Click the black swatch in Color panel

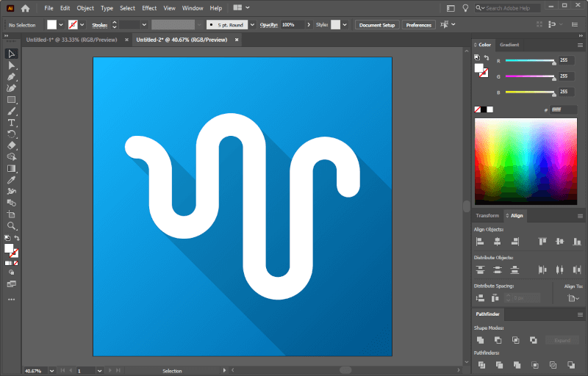(484, 109)
